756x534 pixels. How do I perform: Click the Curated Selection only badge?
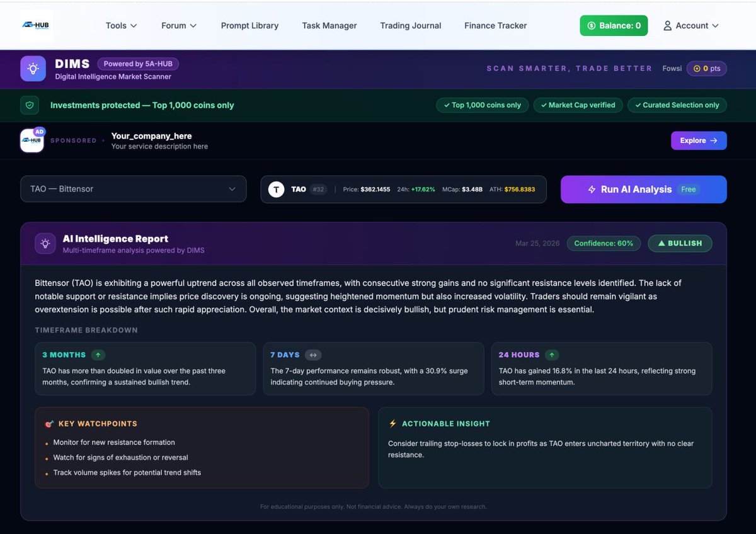click(677, 105)
